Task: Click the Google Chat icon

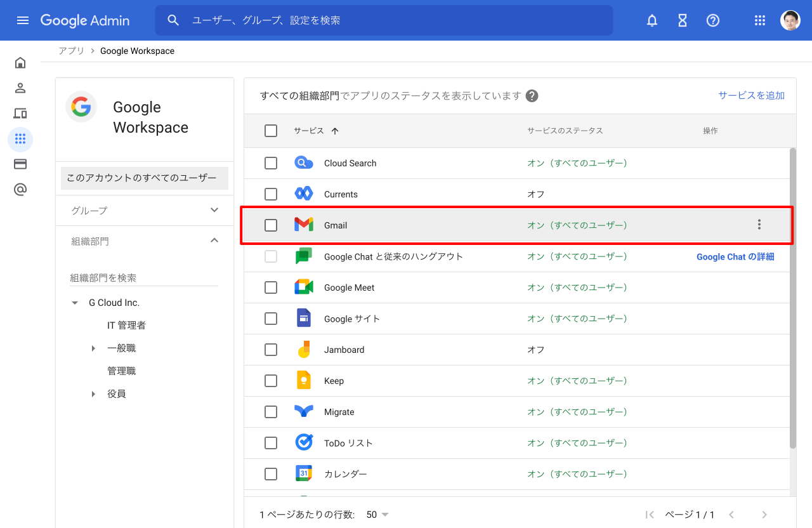Action: (x=304, y=256)
